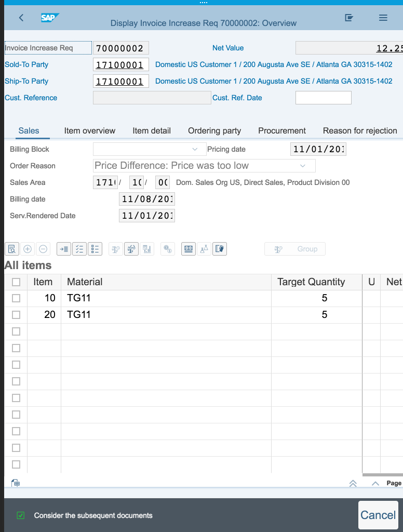Open the hamburger menu
403x532 pixels.
click(x=383, y=18)
